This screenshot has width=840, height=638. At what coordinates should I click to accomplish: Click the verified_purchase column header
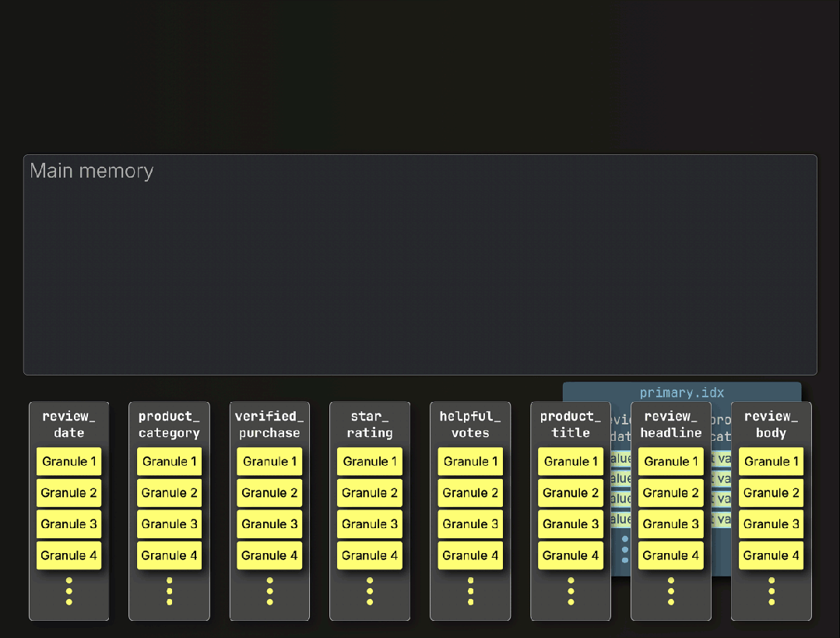[269, 424]
